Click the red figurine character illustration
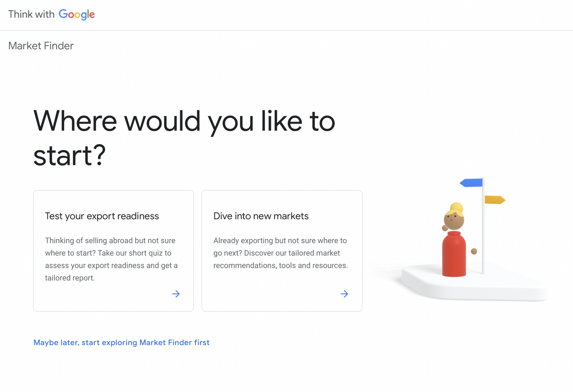Viewport: 573px width, 392px height. click(x=454, y=254)
